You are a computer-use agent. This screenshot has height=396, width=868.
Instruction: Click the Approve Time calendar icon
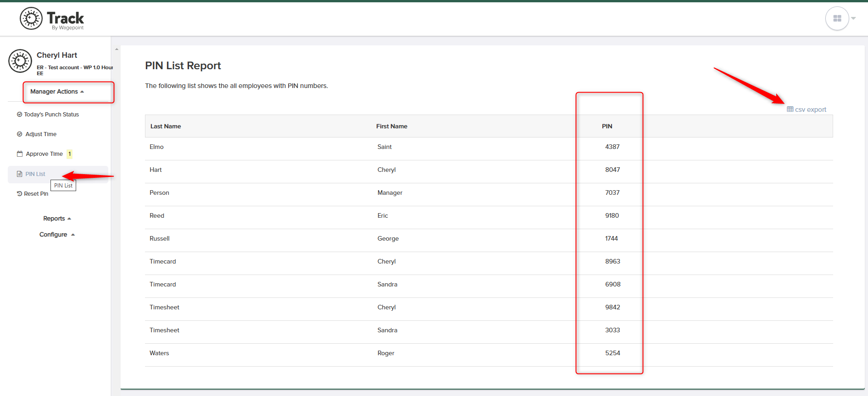pos(20,154)
